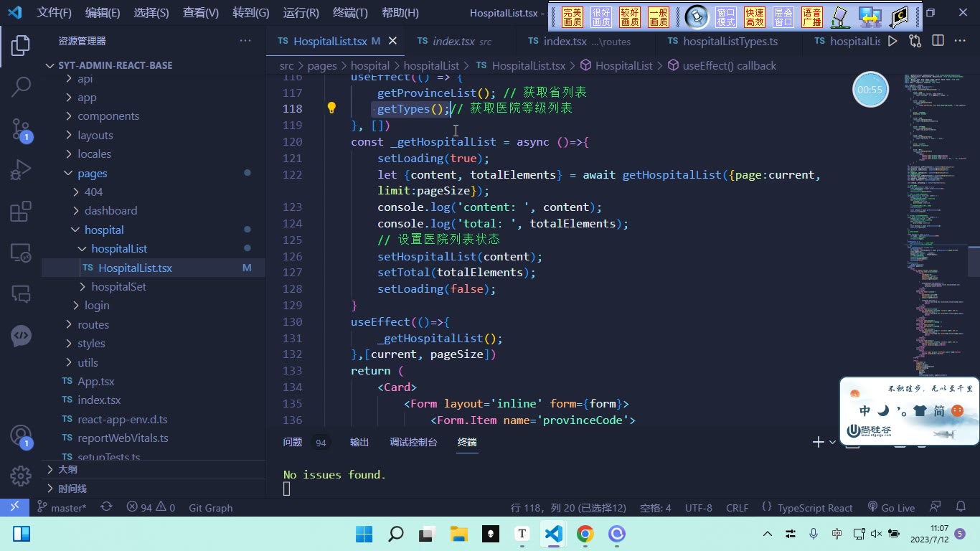980x551 pixels.
Task: Open the Windows Start menu
Action: tap(364, 534)
